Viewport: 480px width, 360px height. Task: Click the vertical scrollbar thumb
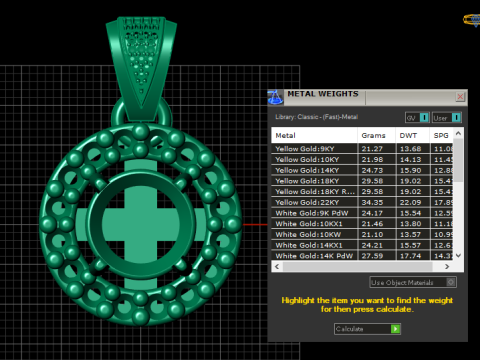458,160
